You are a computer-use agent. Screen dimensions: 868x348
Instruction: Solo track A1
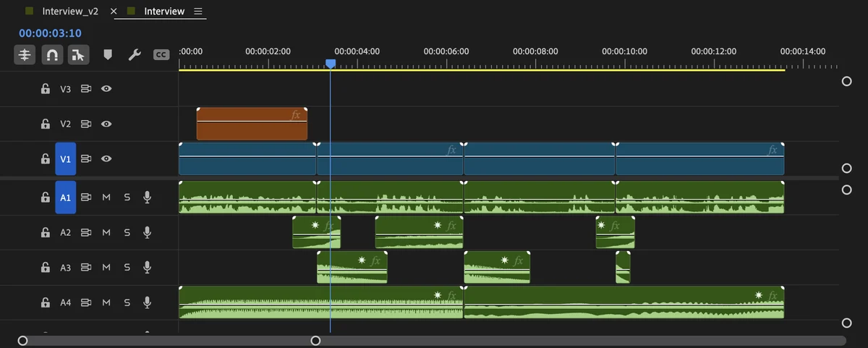click(127, 197)
